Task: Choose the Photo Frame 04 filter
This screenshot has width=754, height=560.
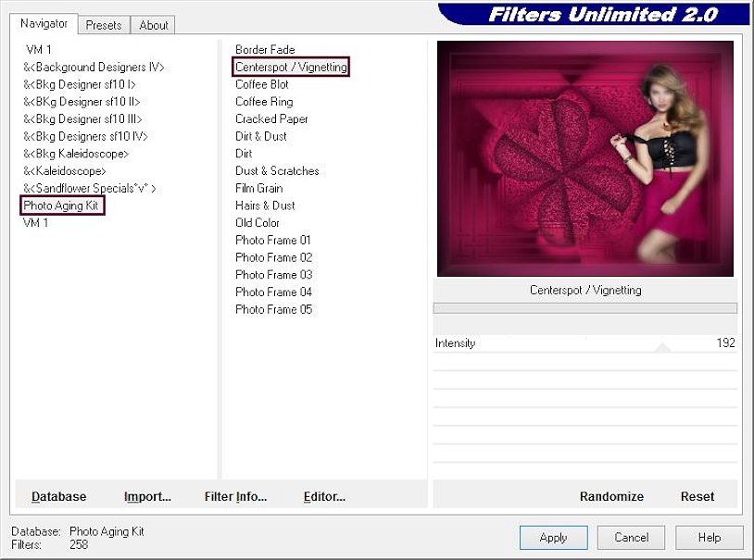Action: (x=273, y=292)
